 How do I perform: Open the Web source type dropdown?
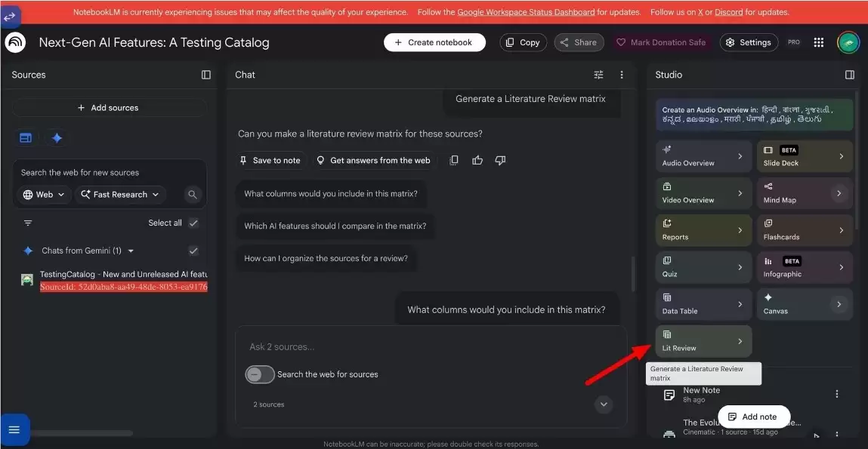point(45,195)
